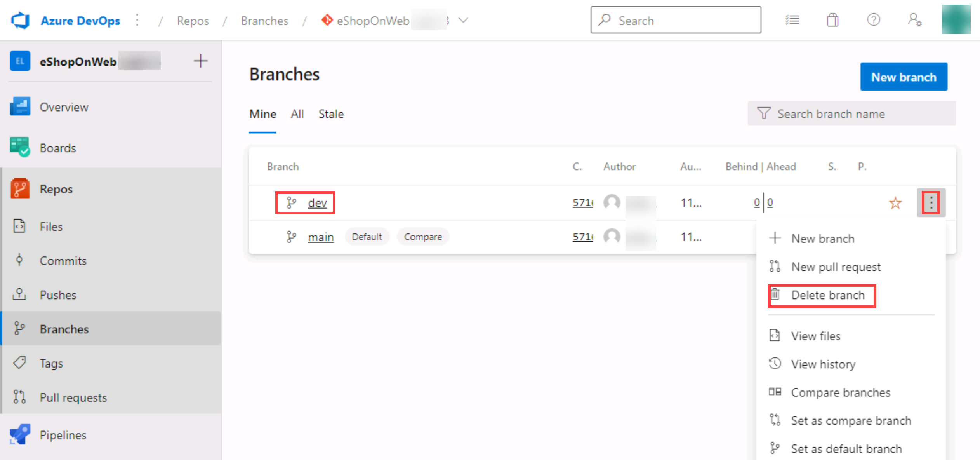
Task: Click the Branches breadcrumb link
Action: pyautogui.click(x=264, y=21)
